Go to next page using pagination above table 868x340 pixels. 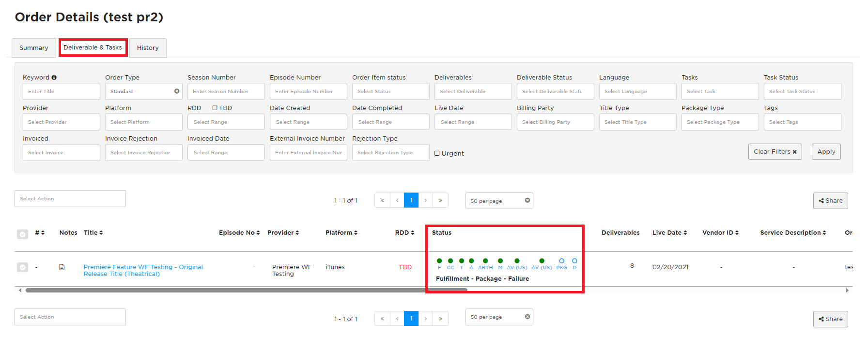pyautogui.click(x=426, y=200)
